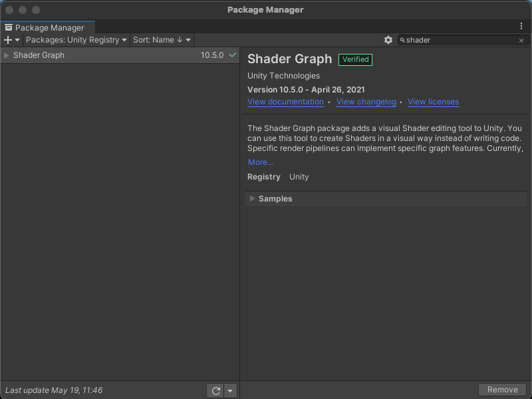Select the Package Manager tab
Image resolution: width=532 pixels, height=399 pixels.
coord(48,27)
